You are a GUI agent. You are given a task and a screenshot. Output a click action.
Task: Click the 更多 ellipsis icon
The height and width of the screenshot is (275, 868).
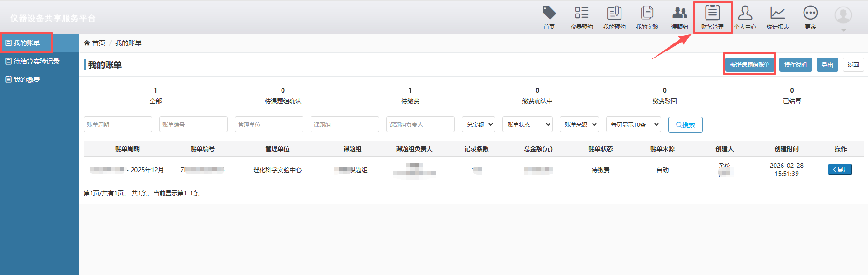click(x=810, y=13)
